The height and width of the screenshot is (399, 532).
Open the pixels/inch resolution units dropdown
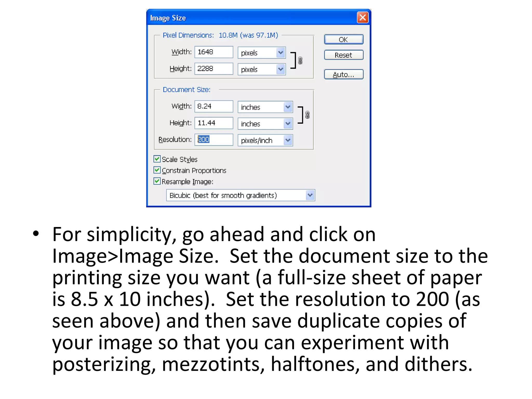coord(265,140)
